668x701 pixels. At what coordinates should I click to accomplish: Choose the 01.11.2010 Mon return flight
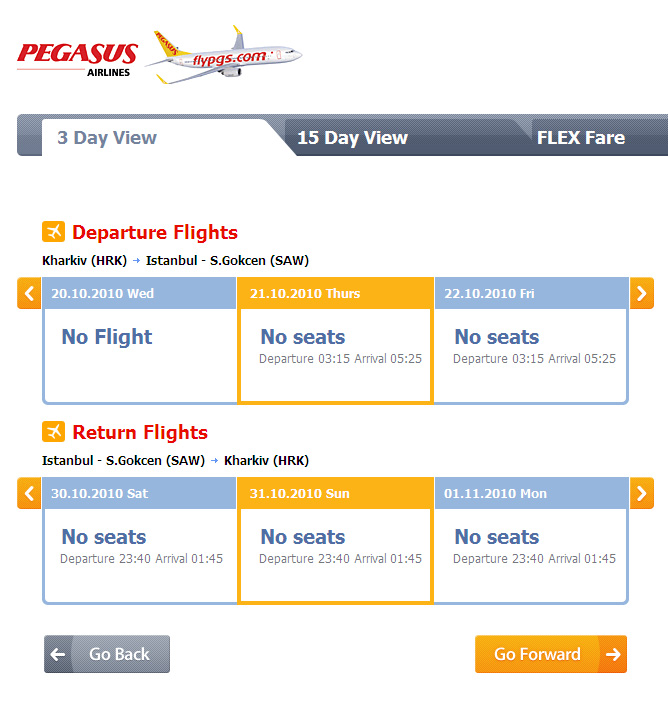[530, 545]
